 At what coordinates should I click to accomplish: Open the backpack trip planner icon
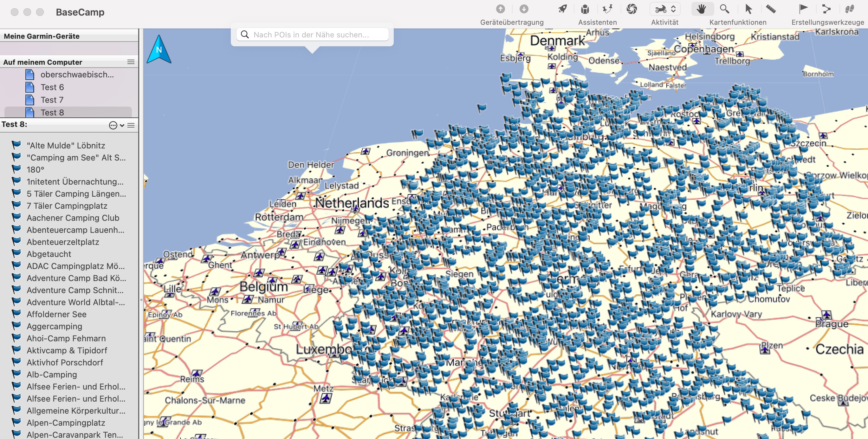point(585,9)
